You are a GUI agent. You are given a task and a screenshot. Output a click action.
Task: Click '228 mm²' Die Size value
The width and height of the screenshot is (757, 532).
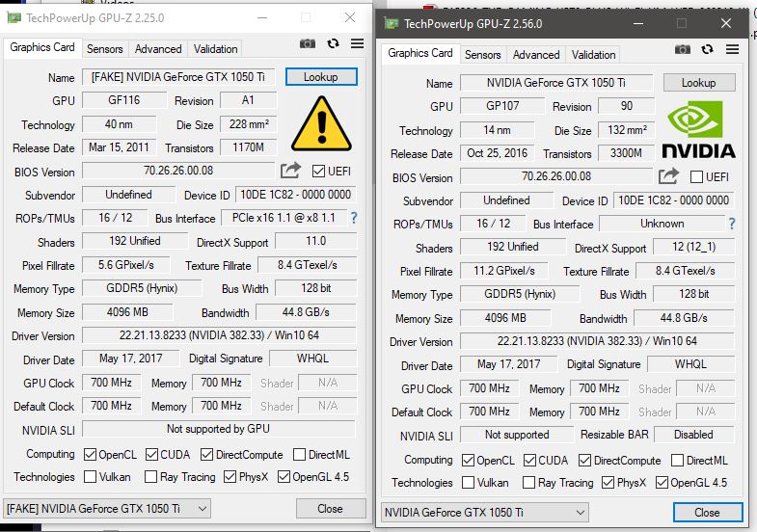[248, 124]
